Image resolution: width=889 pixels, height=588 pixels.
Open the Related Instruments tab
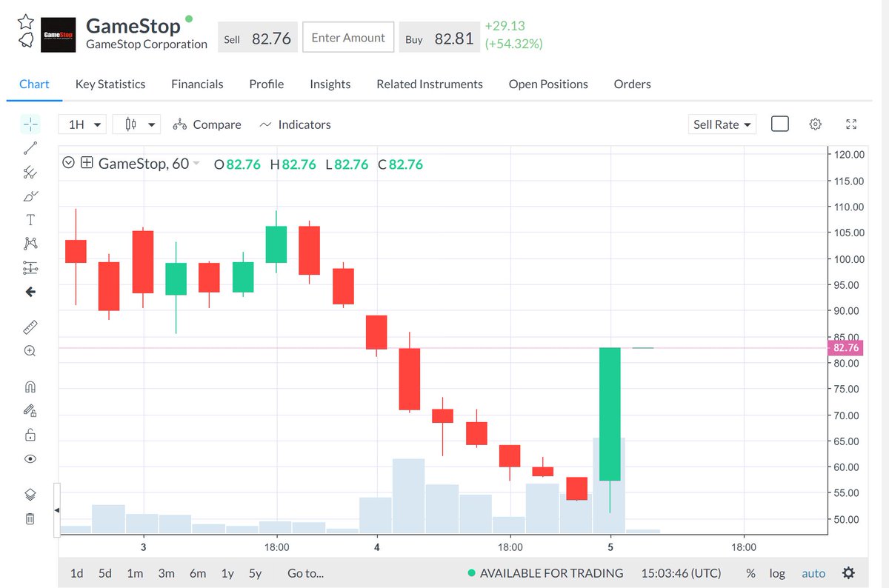pyautogui.click(x=430, y=84)
